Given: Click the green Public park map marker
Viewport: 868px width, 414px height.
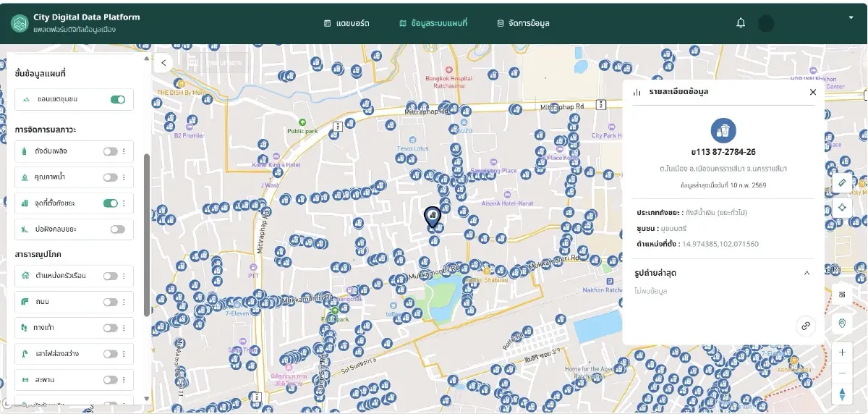Looking at the screenshot, I should coord(302,122).
